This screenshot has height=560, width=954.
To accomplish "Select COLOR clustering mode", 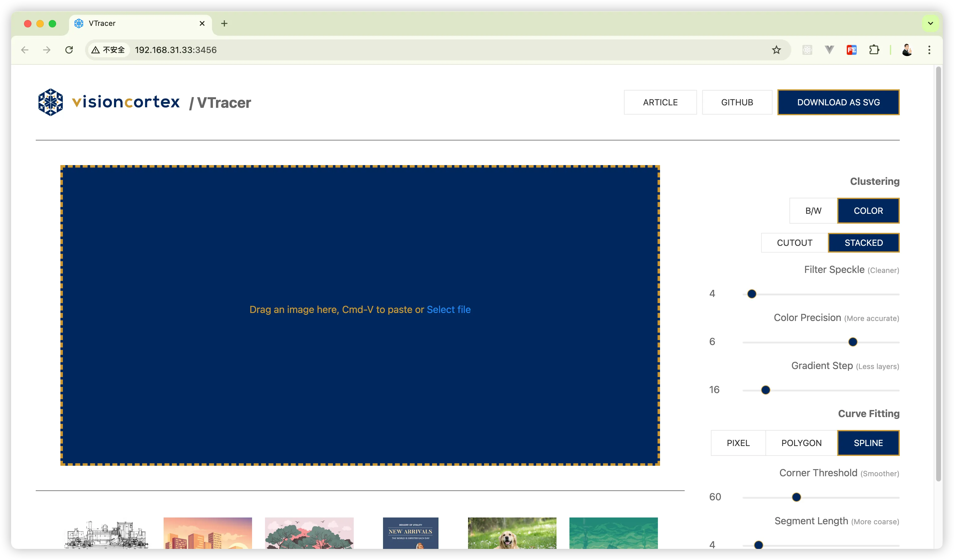I will (x=868, y=211).
